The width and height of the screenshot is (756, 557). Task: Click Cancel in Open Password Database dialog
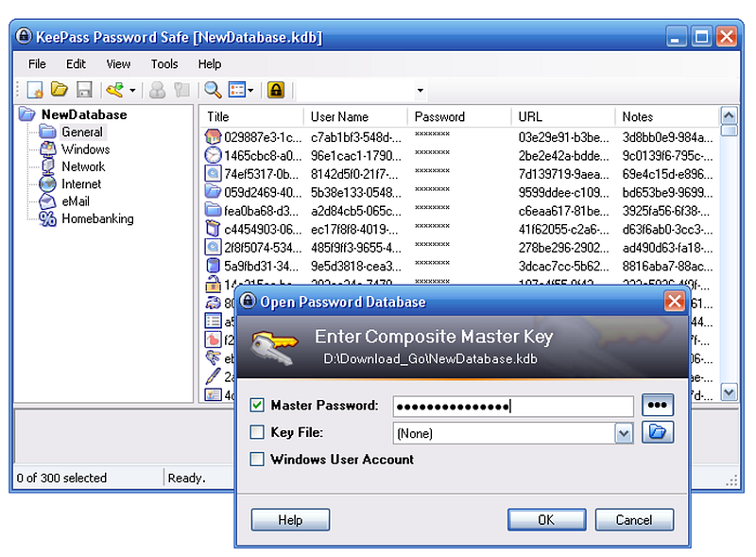(634, 520)
